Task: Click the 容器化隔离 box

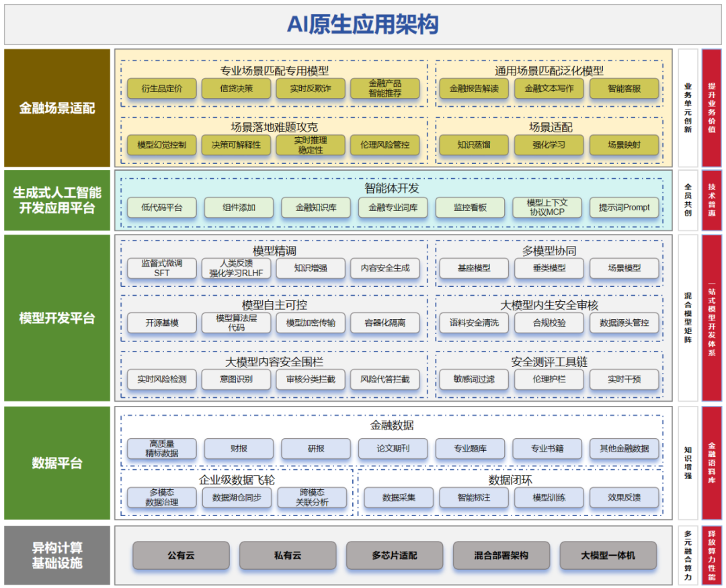Action: (385, 323)
